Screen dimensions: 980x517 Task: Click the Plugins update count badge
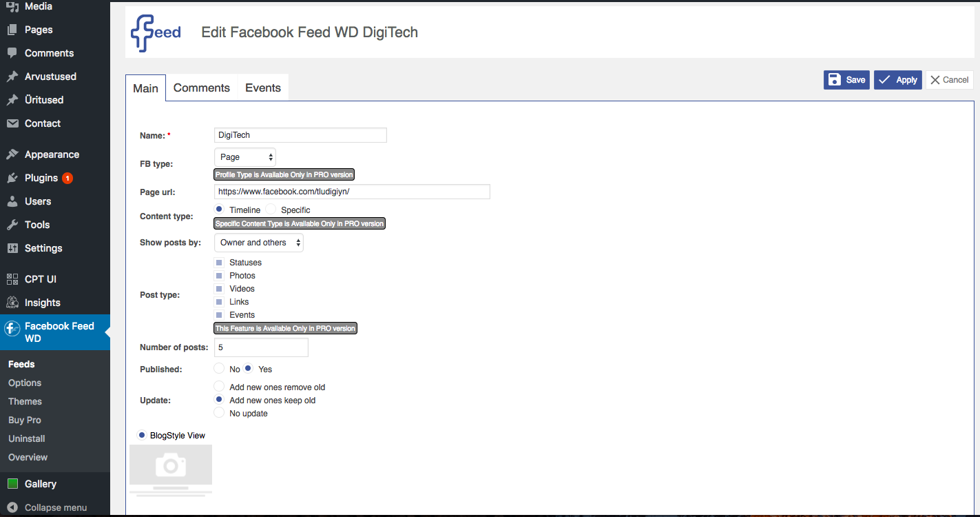(x=67, y=178)
